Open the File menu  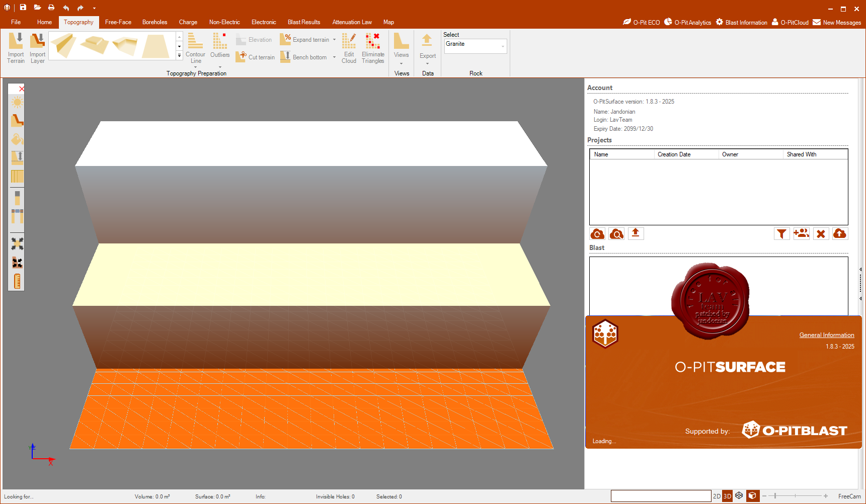coord(16,22)
